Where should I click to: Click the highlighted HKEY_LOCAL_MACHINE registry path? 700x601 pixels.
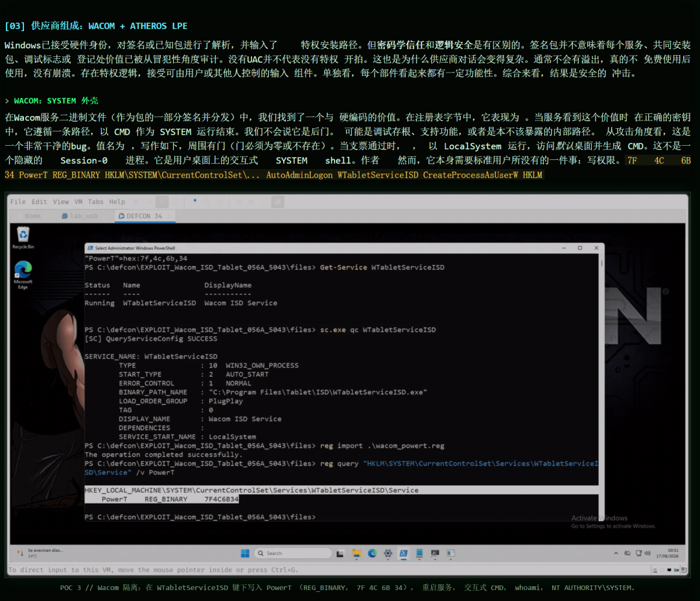tap(251, 490)
